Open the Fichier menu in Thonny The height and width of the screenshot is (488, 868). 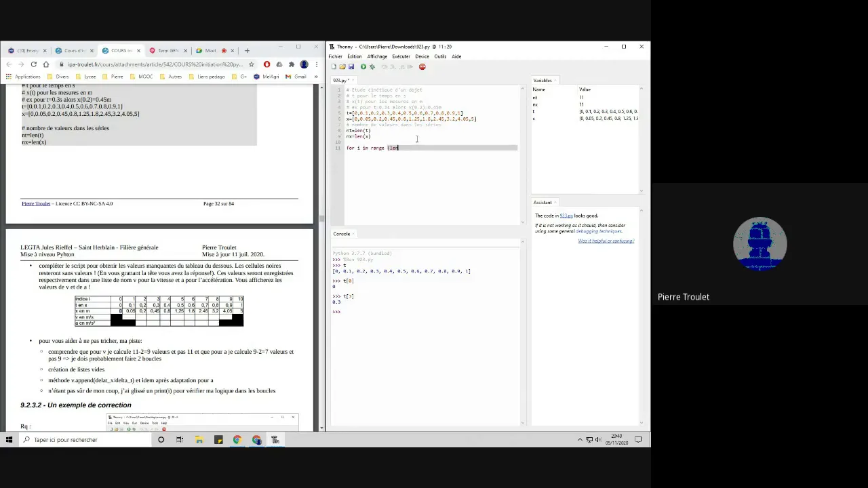pyautogui.click(x=336, y=56)
